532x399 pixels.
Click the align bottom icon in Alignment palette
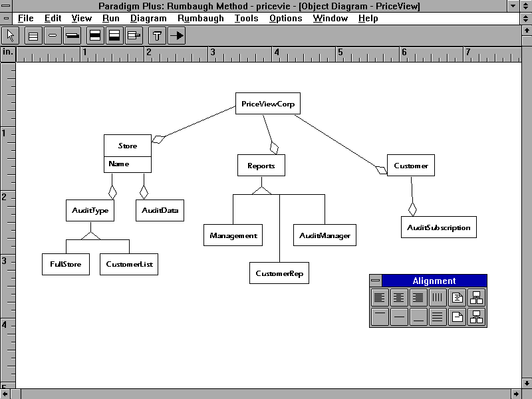[x=418, y=317]
